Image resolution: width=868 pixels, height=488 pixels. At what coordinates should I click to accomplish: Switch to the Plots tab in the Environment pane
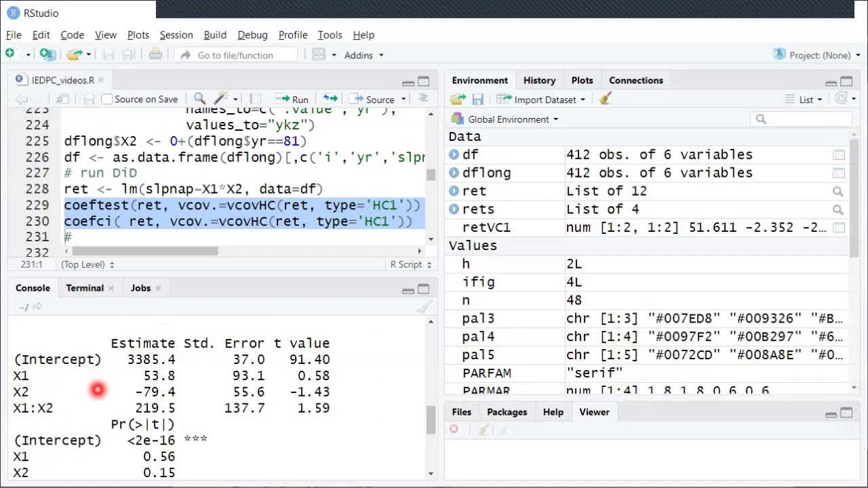coord(582,80)
